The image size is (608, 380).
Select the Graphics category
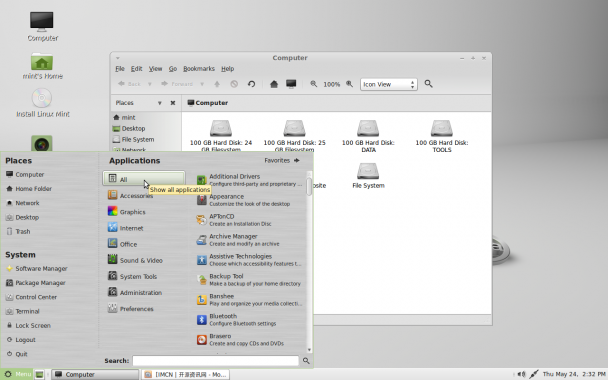coord(143,212)
